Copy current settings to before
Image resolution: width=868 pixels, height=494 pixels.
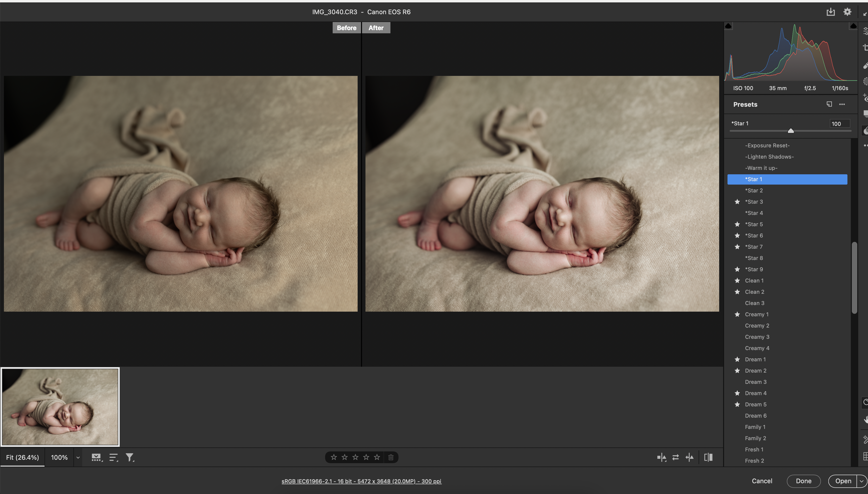(x=690, y=457)
